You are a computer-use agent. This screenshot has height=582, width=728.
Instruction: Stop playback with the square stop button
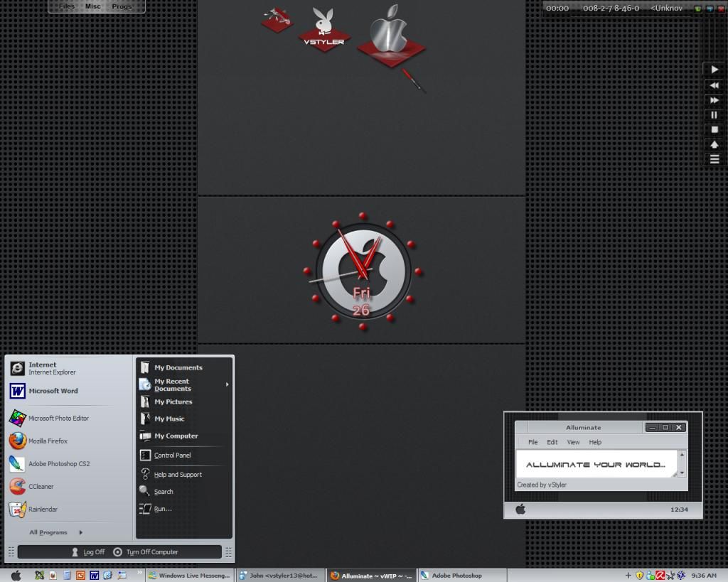tap(714, 129)
